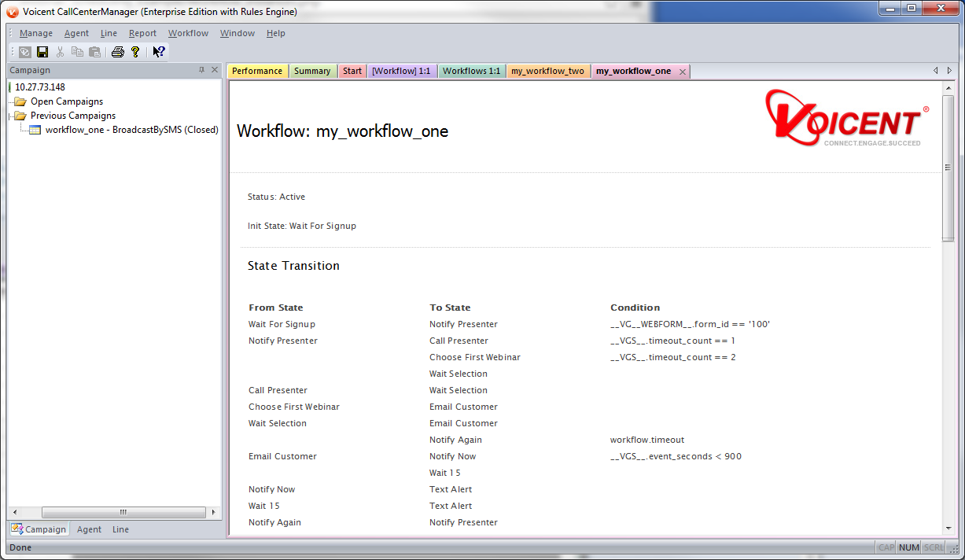The height and width of the screenshot is (560, 965).
Task: Click the 'Choose First Webinar' to-state cell
Action: pos(475,357)
